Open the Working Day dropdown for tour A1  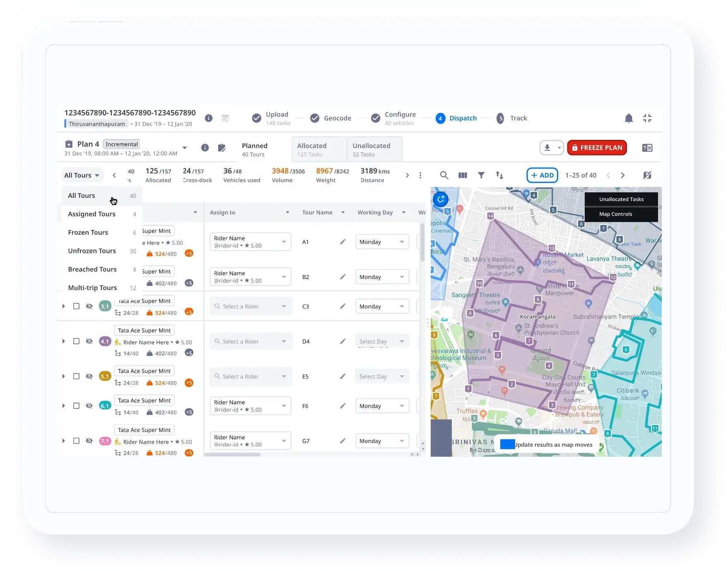[381, 242]
